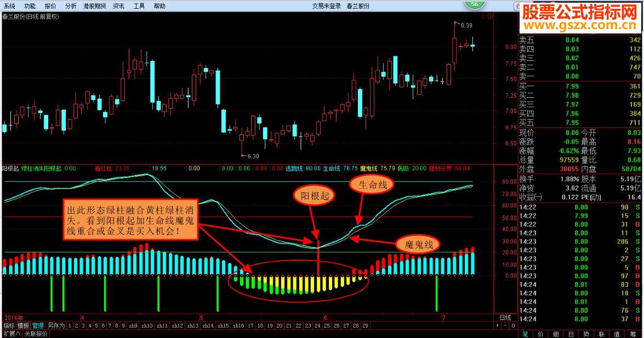
Task: Click the 春兰股份(日线 前复权) chart title
Action: point(31,16)
